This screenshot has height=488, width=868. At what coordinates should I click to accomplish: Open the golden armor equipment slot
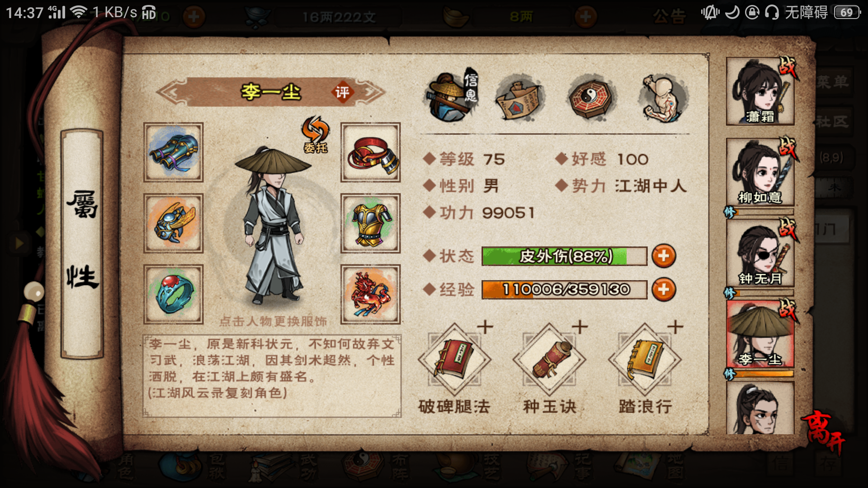coord(370,223)
